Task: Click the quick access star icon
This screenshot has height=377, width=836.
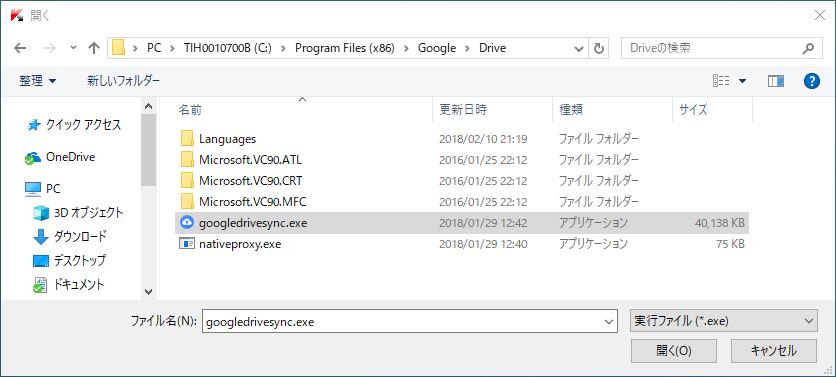Action: click(34, 125)
